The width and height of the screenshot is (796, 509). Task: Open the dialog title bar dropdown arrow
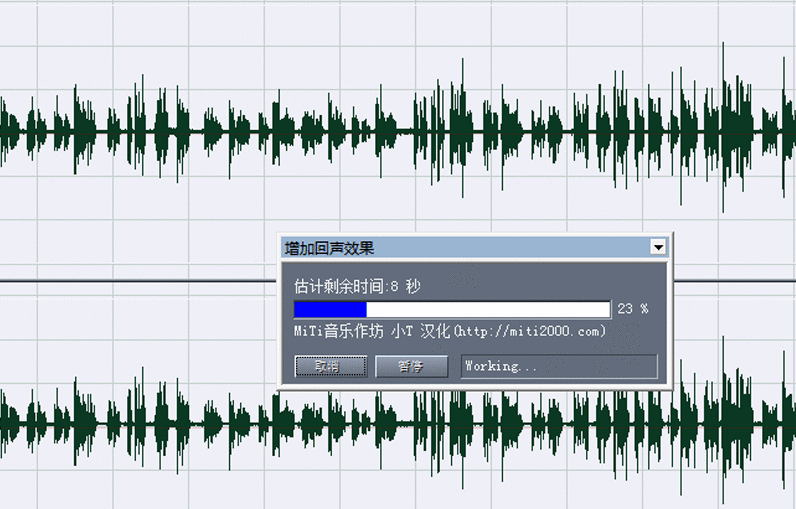tap(657, 247)
